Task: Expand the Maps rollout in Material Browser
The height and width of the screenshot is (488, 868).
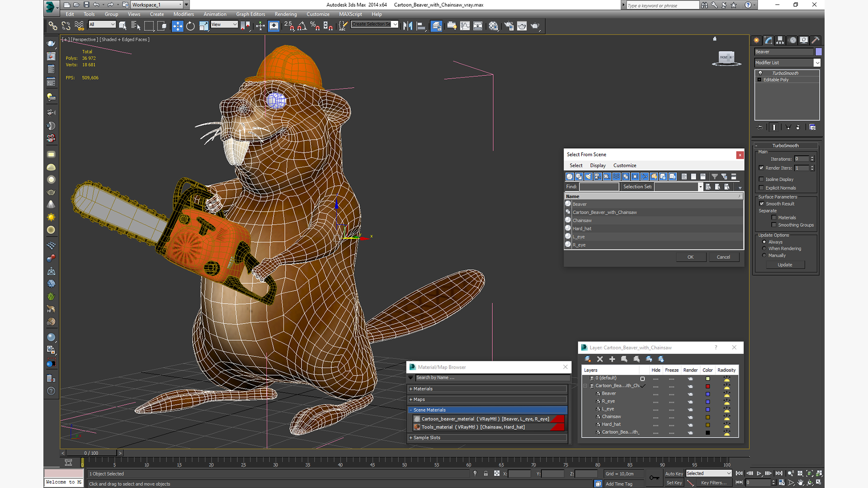Action: click(488, 400)
